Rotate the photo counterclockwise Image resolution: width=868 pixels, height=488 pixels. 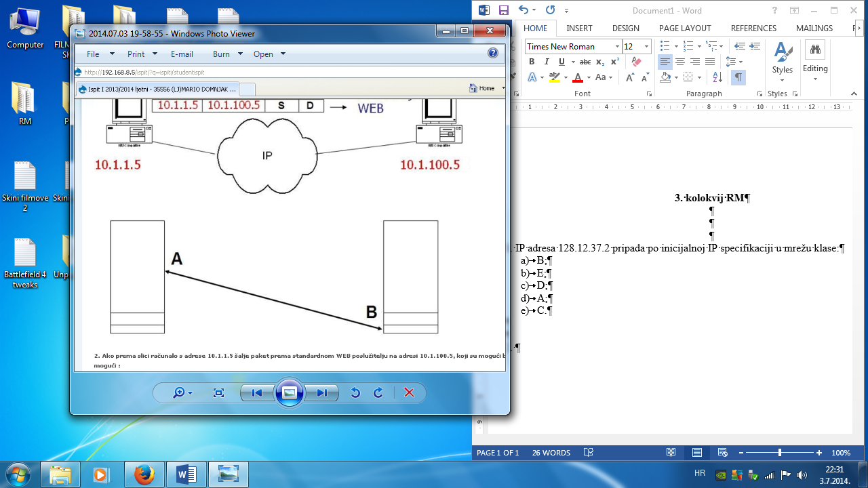coord(355,393)
